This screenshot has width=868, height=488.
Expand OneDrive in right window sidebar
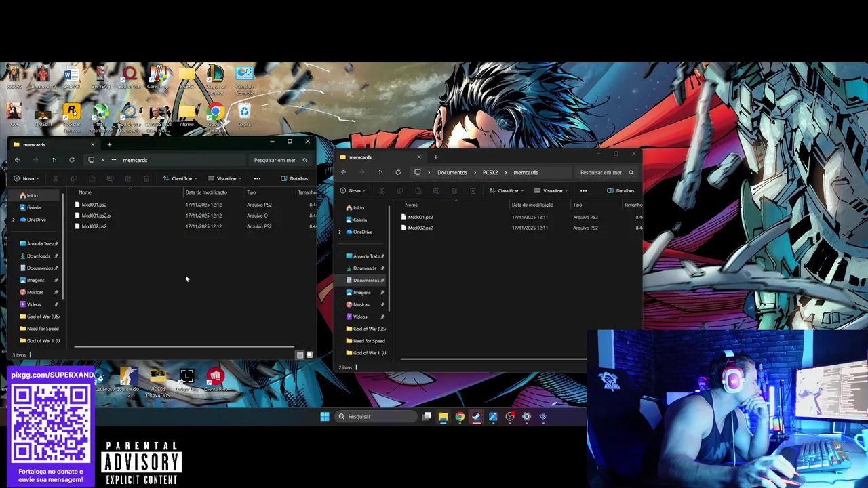(340, 232)
